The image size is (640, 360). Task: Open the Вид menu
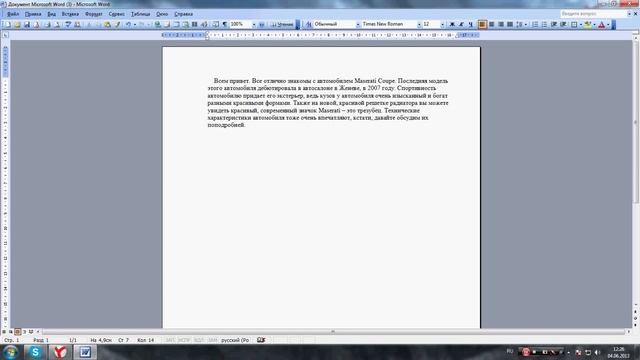click(x=51, y=14)
